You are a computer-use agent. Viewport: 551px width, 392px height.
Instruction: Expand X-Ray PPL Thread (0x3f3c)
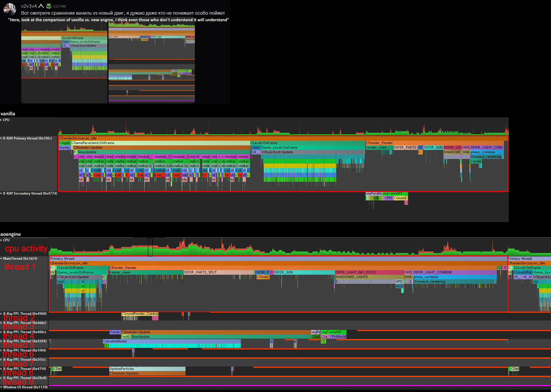[1, 360]
